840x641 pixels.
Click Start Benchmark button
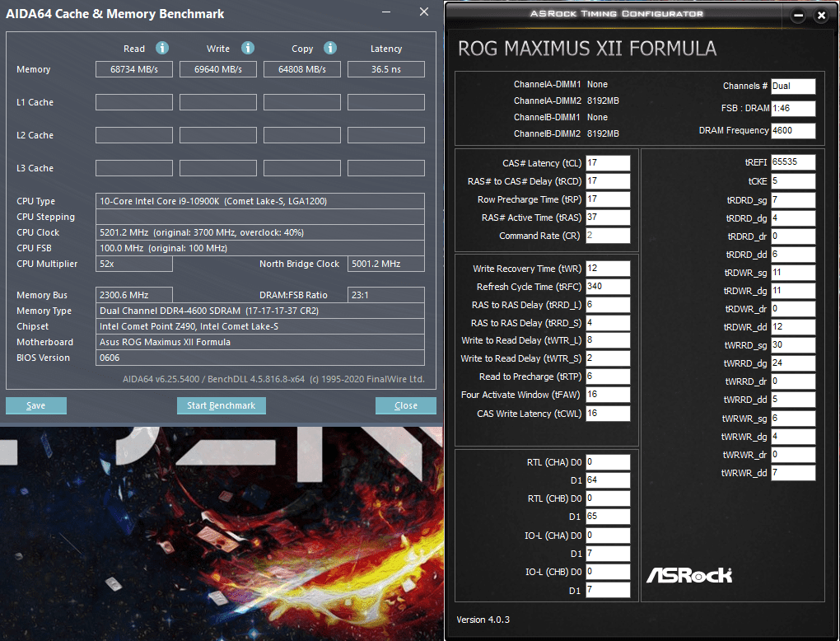click(222, 405)
